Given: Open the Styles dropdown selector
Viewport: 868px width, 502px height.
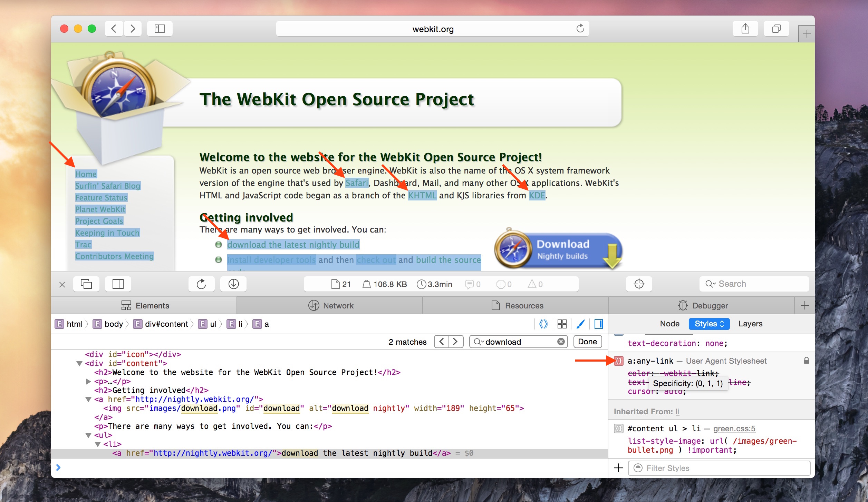Looking at the screenshot, I should [x=709, y=324].
